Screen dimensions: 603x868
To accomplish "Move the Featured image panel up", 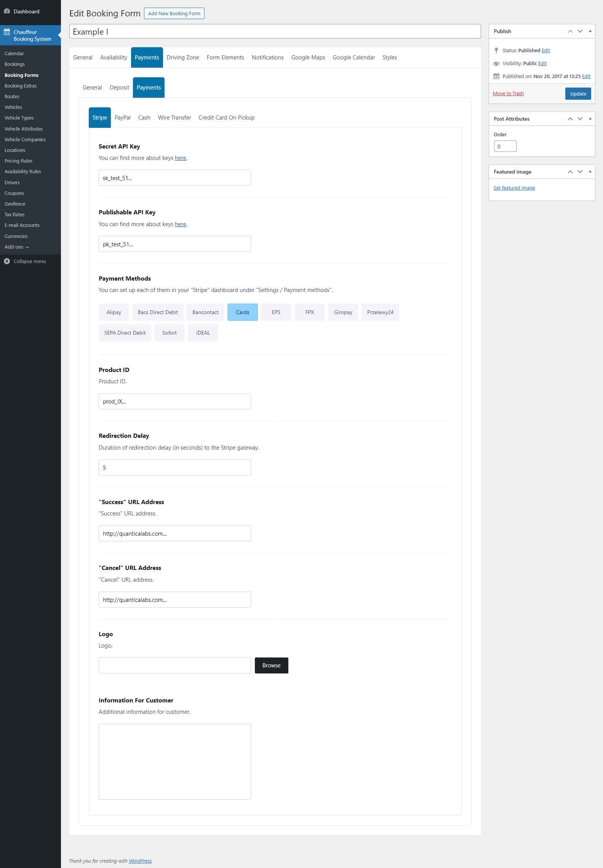I will coord(570,172).
